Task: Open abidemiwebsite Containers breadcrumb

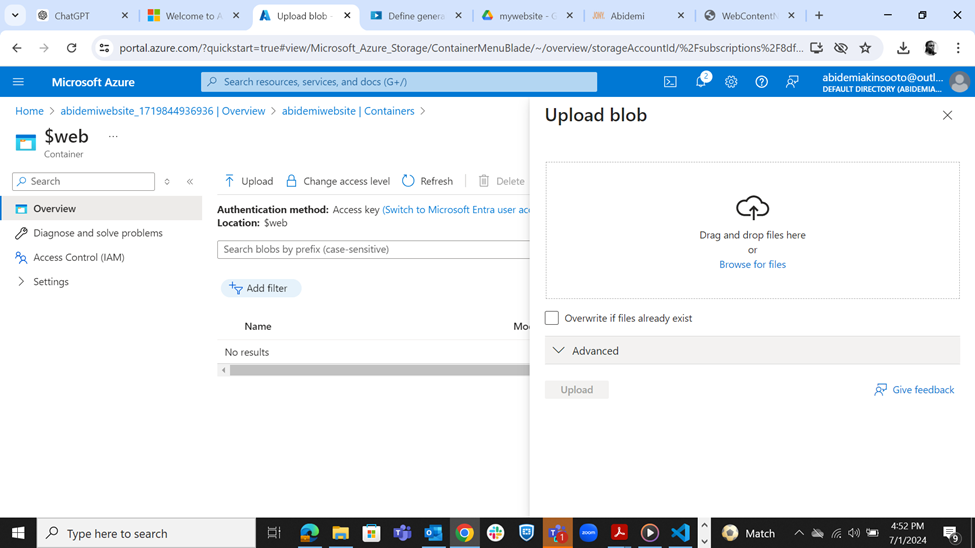Action: (348, 111)
